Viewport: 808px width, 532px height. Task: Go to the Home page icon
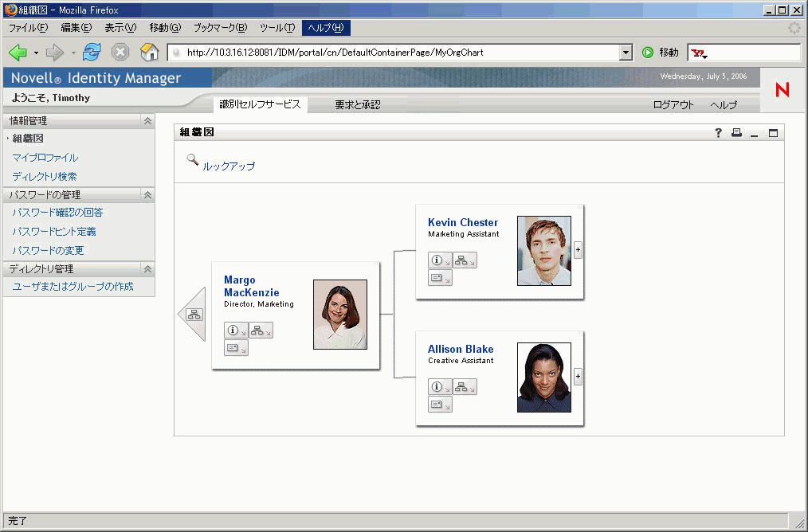click(150, 52)
